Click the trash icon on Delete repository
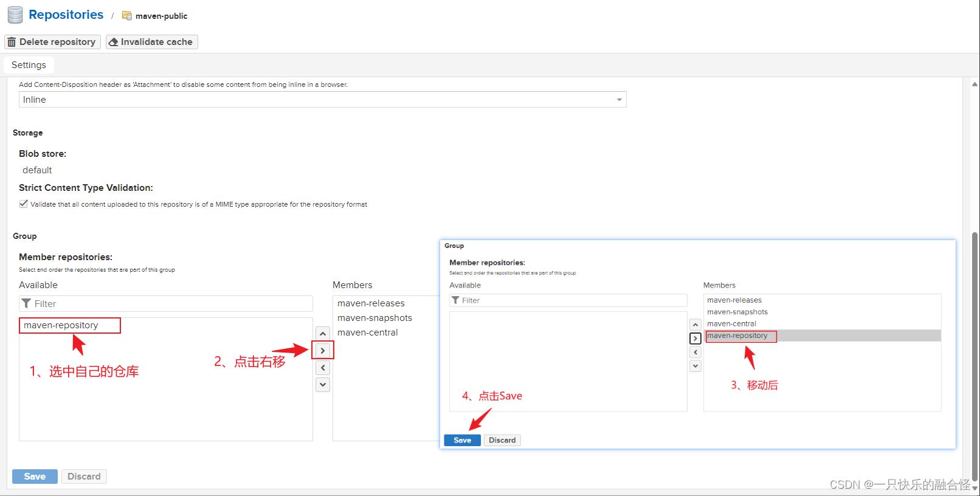This screenshot has height=496, width=980. 12,42
